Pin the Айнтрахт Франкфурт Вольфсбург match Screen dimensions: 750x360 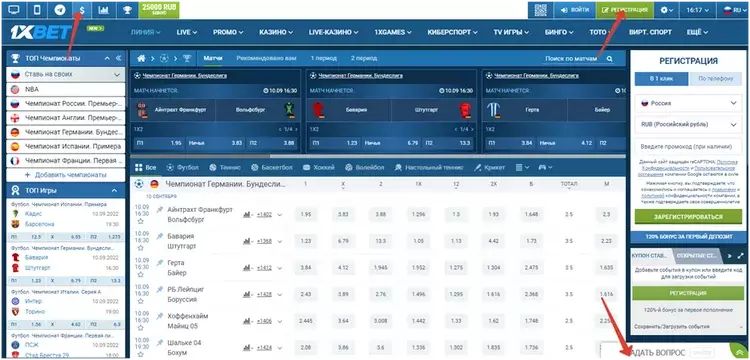coord(160,209)
